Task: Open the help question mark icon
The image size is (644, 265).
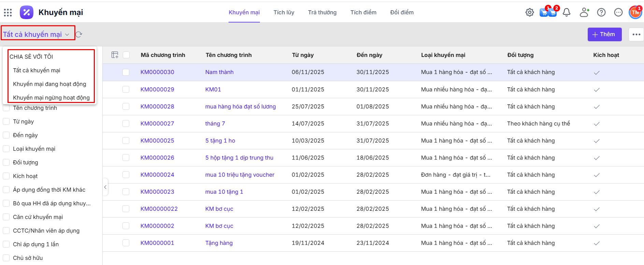Action: [601, 13]
